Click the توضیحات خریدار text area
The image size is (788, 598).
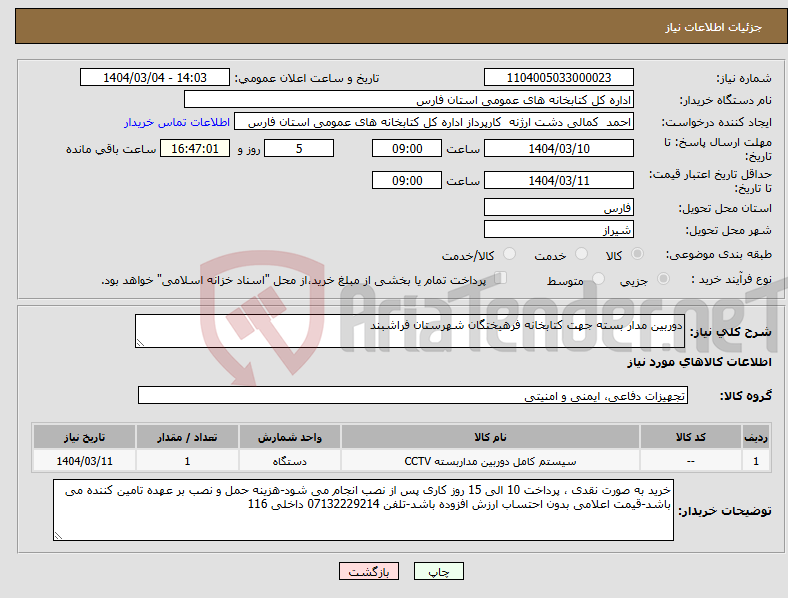click(x=363, y=510)
